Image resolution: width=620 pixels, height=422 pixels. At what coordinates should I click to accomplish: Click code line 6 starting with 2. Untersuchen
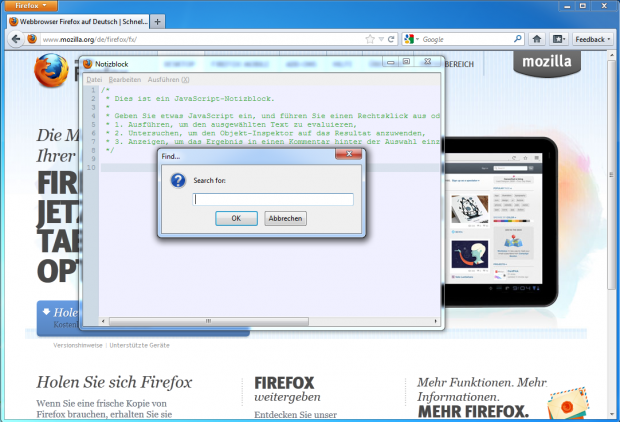tap(265, 133)
